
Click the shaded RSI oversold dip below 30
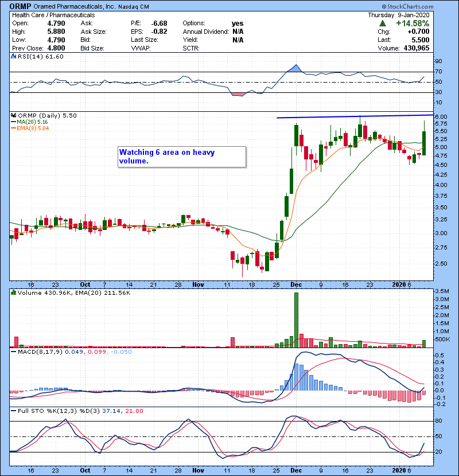pyautogui.click(x=238, y=95)
